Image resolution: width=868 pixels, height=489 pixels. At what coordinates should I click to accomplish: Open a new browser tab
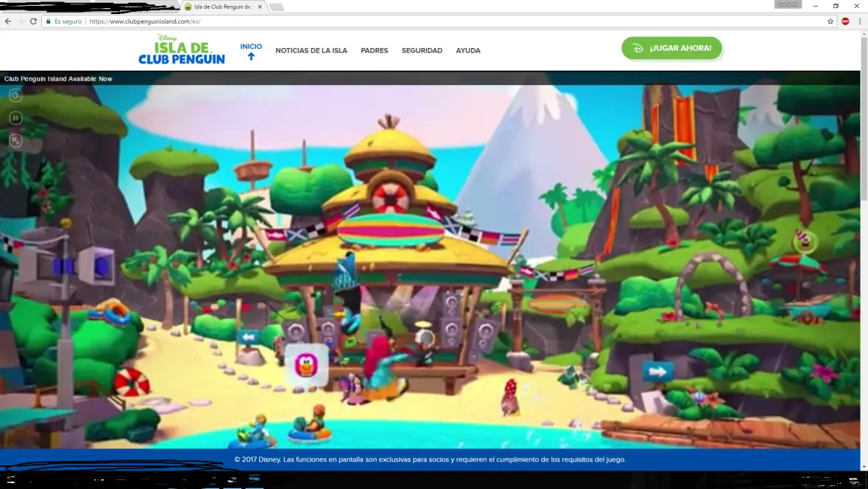coord(277,7)
